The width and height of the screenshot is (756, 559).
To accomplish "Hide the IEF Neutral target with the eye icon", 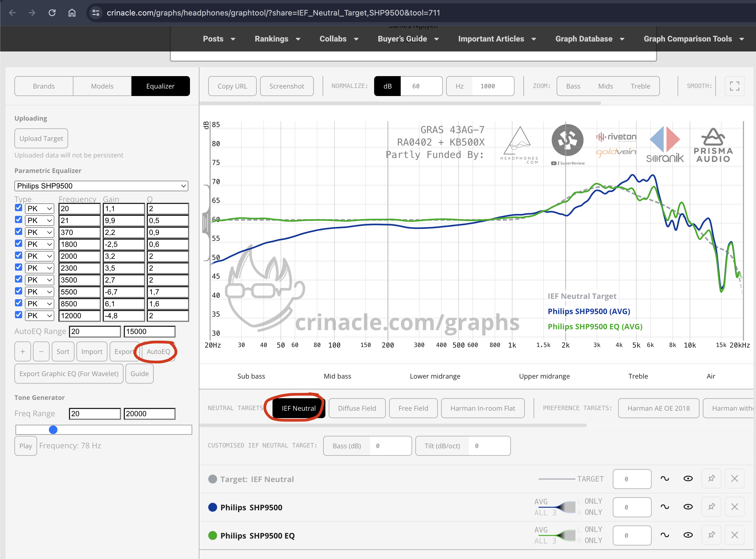I will point(688,479).
